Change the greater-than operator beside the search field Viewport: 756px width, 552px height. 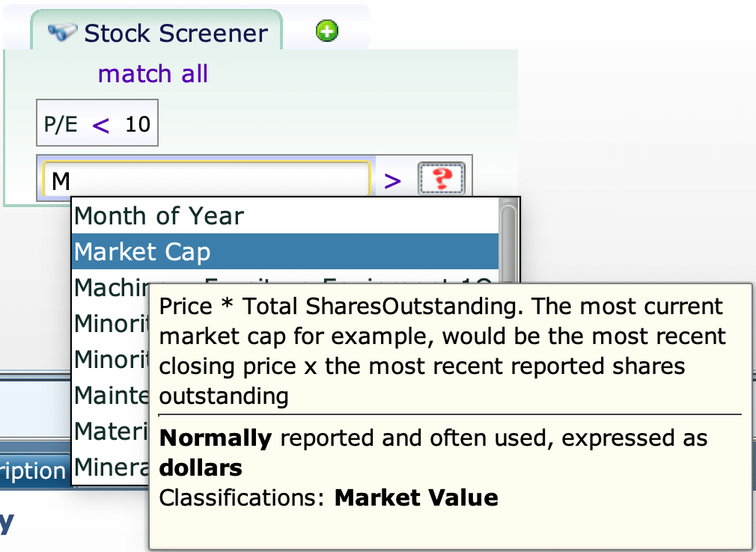pos(392,180)
